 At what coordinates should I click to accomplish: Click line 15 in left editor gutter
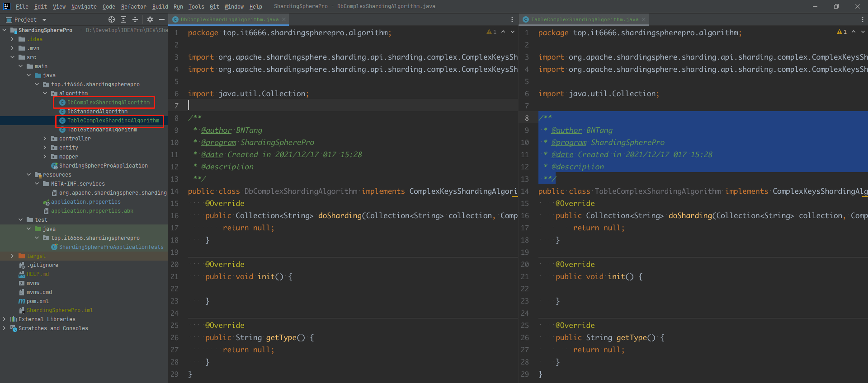point(175,204)
